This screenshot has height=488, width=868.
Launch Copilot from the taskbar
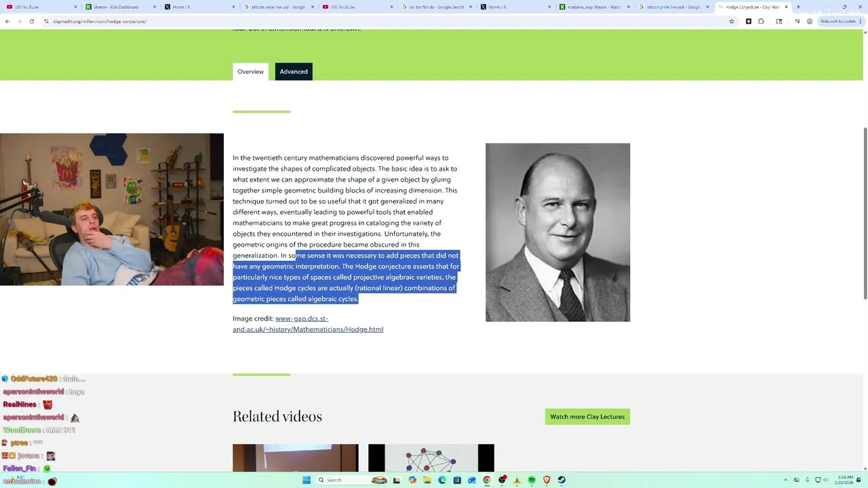(x=412, y=480)
